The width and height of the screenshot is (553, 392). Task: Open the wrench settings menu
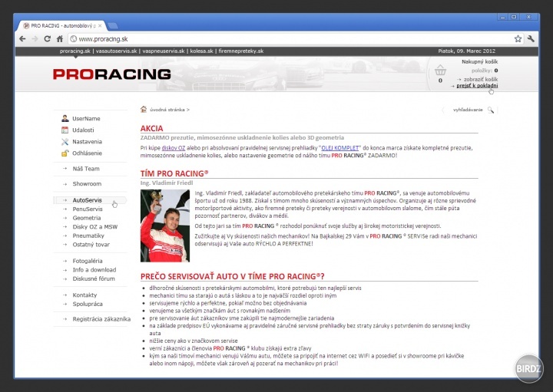531,39
